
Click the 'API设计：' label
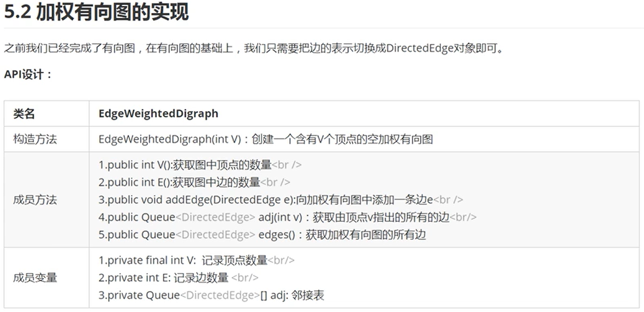point(29,75)
